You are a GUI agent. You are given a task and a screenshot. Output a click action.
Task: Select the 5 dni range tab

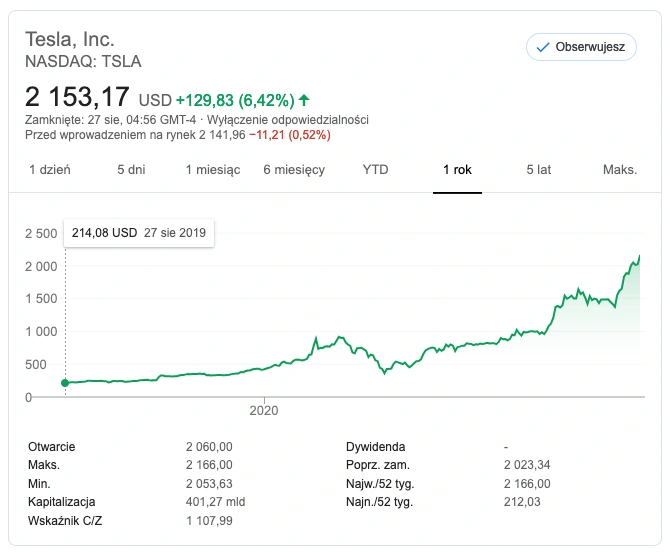coord(131,170)
